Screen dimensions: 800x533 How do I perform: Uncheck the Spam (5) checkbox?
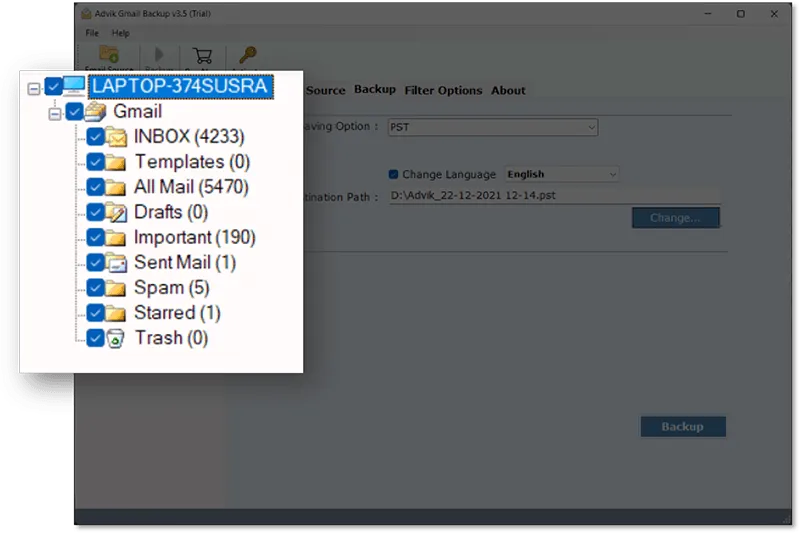coord(95,288)
